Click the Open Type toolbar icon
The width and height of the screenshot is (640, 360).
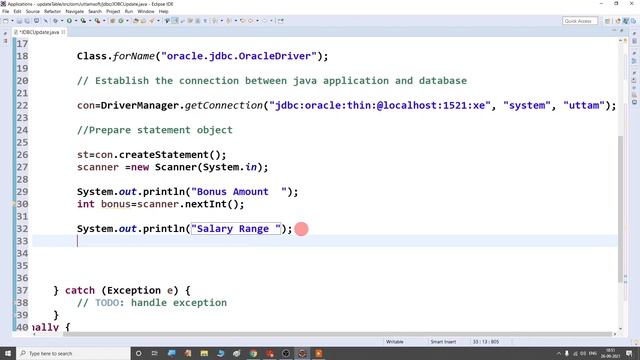(x=136, y=21)
